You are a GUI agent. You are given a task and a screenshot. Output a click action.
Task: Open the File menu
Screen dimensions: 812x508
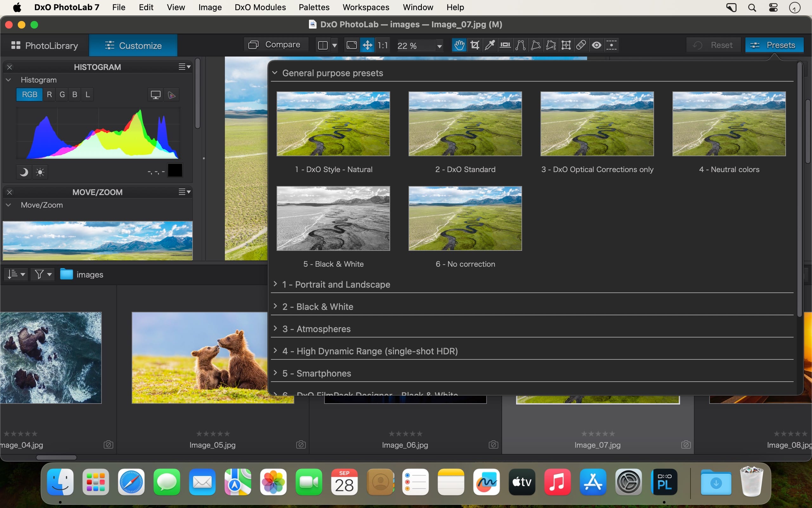pos(119,7)
